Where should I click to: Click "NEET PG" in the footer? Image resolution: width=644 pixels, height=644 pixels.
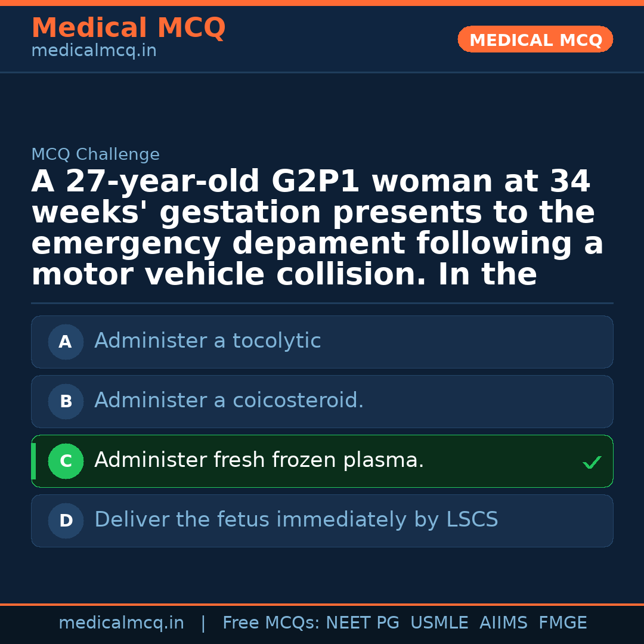(363, 623)
